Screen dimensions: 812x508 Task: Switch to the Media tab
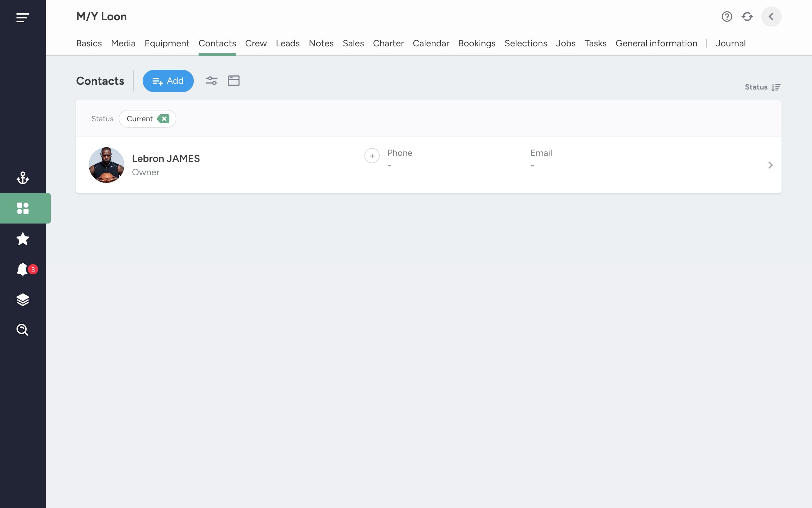123,43
